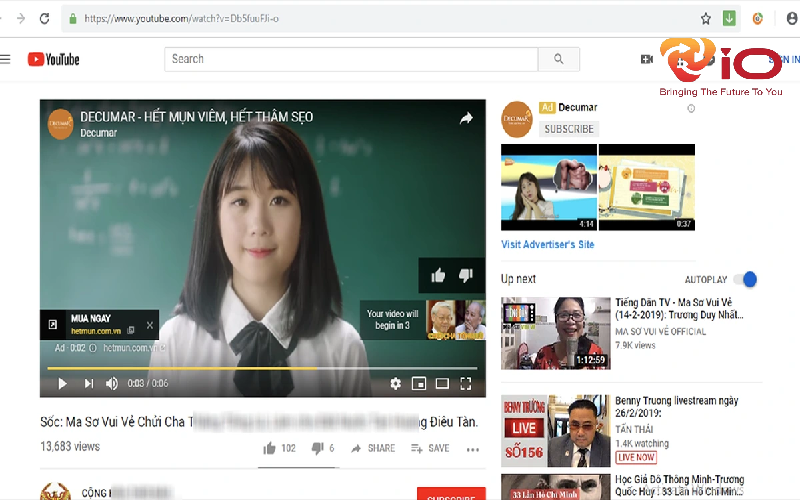Image resolution: width=800 pixels, height=500 pixels.
Task: Click the SHARE button below video
Action: coord(373,448)
